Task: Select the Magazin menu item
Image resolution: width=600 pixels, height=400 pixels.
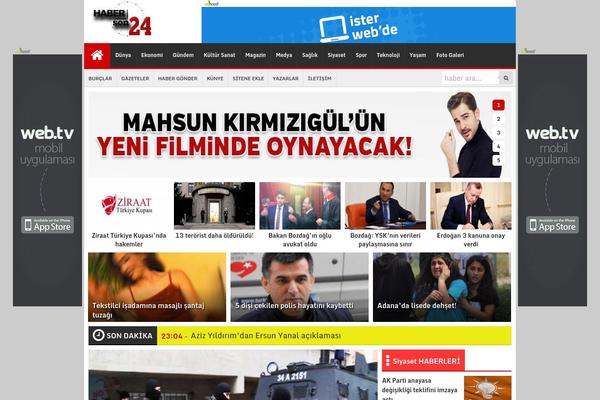Action: (255, 55)
